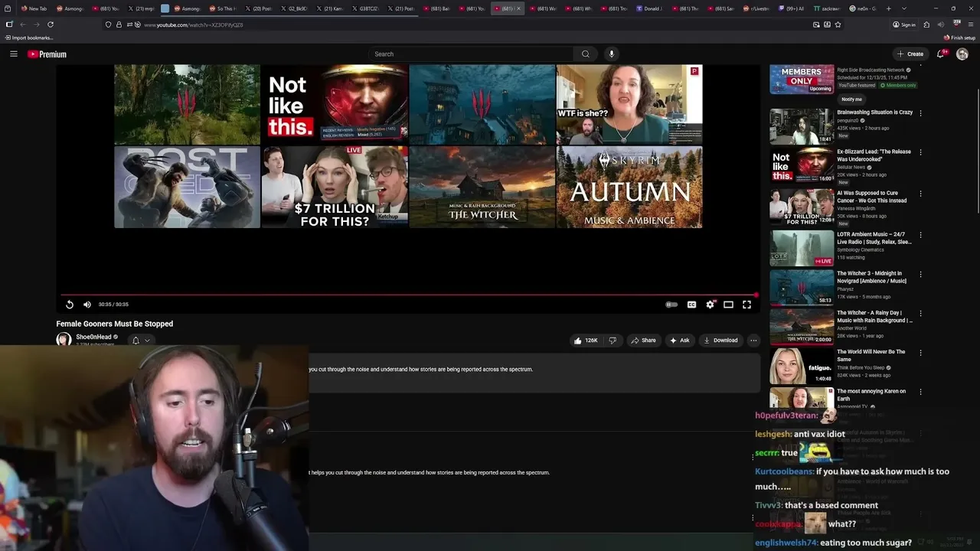Open player settings gear

click(710, 305)
